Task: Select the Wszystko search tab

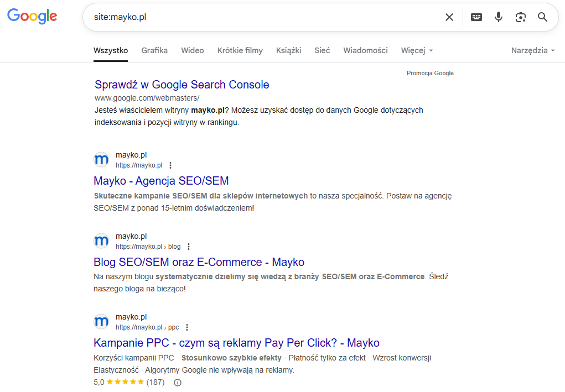Action: pyautogui.click(x=111, y=50)
